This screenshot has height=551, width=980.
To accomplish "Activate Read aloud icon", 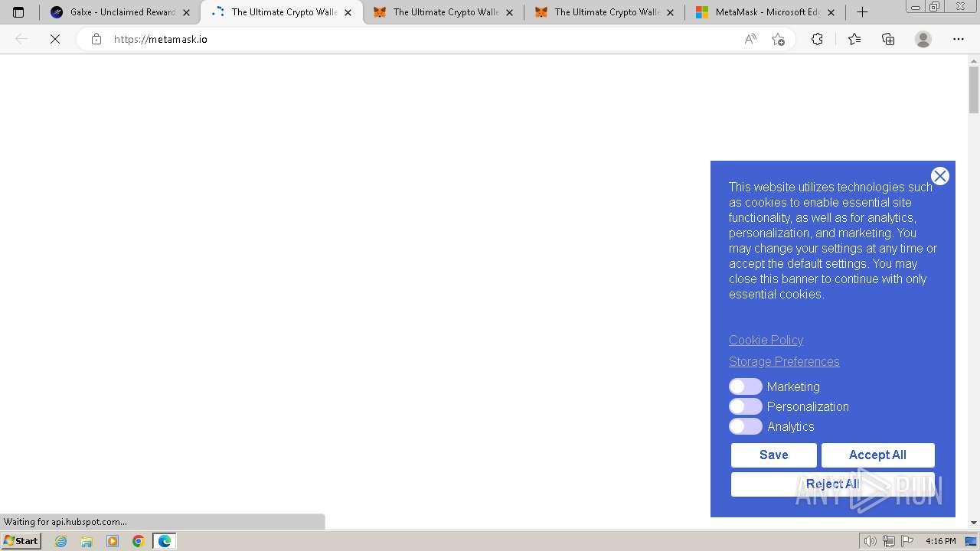I will tap(750, 39).
